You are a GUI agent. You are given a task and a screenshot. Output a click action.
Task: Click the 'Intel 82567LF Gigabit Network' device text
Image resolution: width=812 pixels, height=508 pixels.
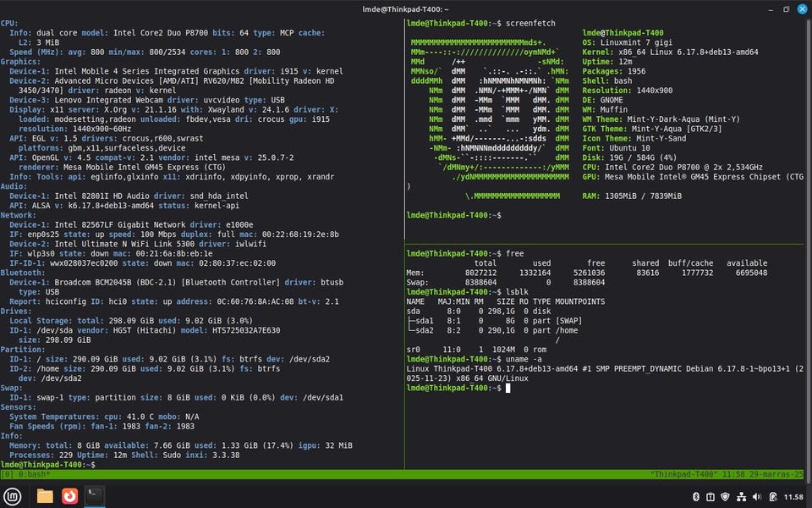[120, 224]
